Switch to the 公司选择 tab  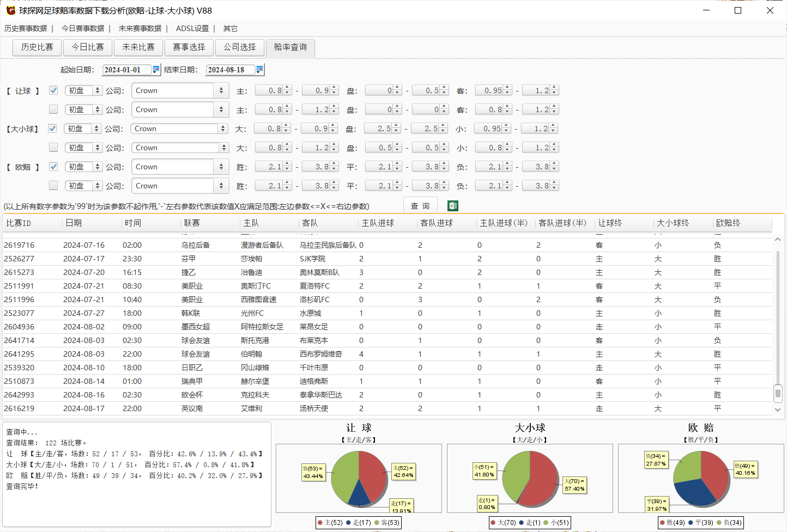coord(240,47)
